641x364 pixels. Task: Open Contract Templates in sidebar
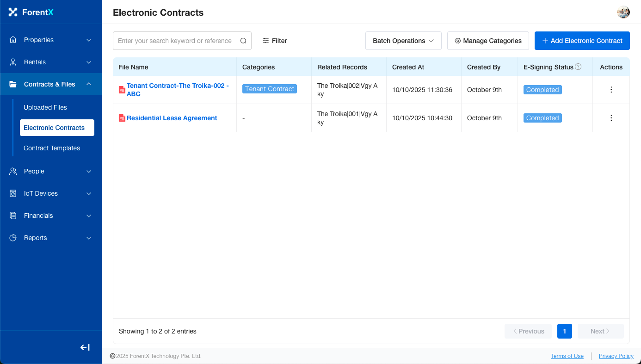click(x=52, y=148)
